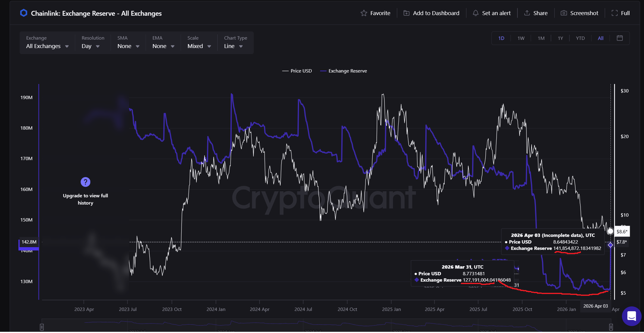
Task: Toggle Price USD series in legend
Action: click(x=297, y=71)
